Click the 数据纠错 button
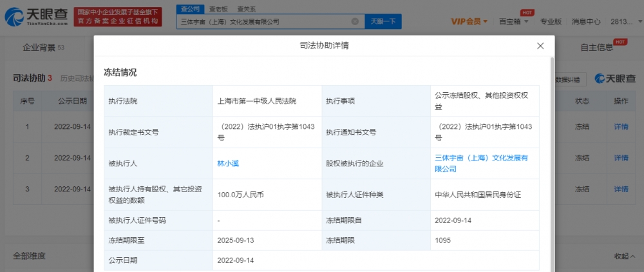The image size is (644, 272). click(x=569, y=79)
